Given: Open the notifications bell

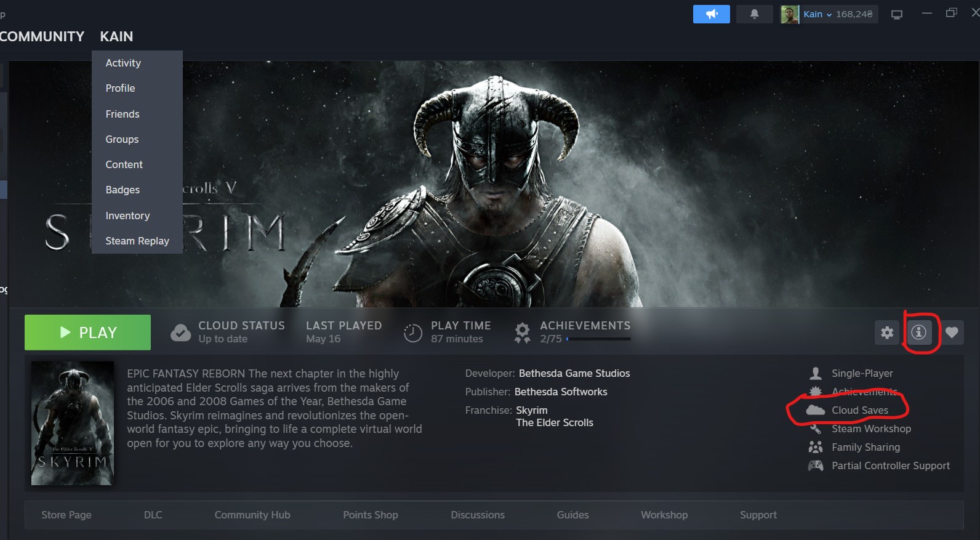Looking at the screenshot, I should pos(754,14).
